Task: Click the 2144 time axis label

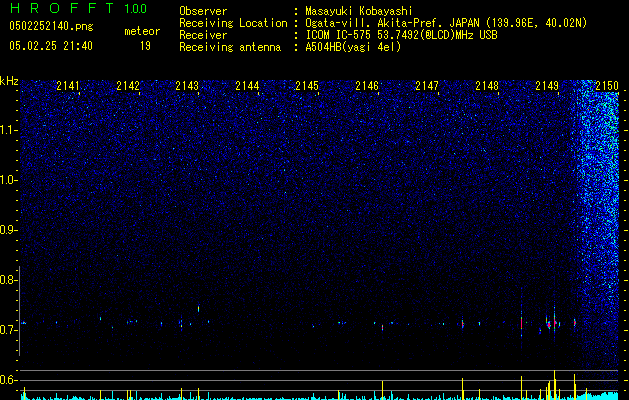Action: [x=247, y=86]
